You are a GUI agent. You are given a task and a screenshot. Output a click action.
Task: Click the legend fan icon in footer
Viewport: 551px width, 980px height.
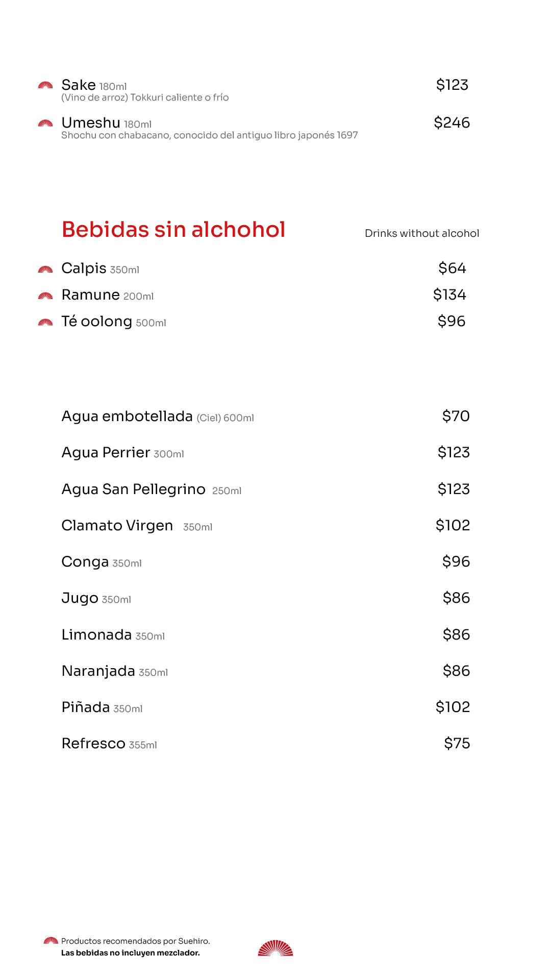tap(51, 940)
